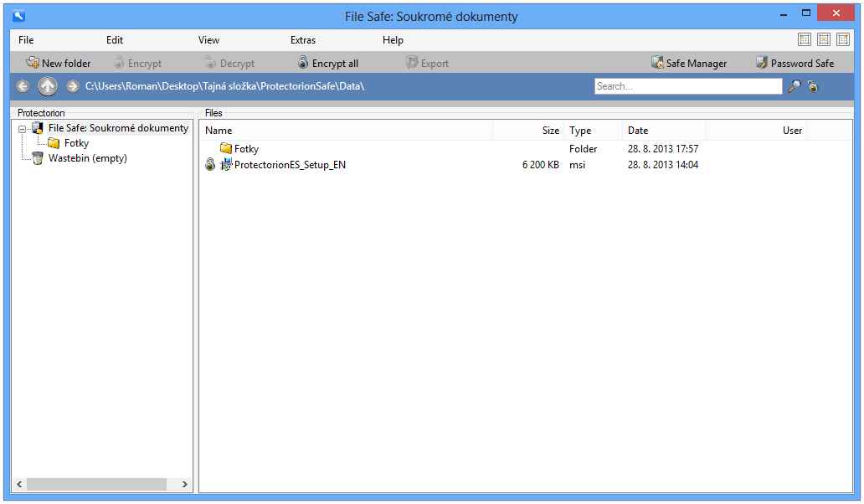864x504 pixels.
Task: Open the File menu
Action: pyautogui.click(x=26, y=39)
